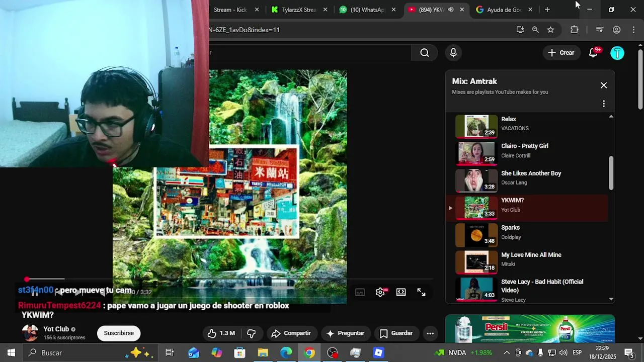The height and width of the screenshot is (362, 644).
Task: Play Steve Lacy - Bad Habit video
Action: point(526,290)
